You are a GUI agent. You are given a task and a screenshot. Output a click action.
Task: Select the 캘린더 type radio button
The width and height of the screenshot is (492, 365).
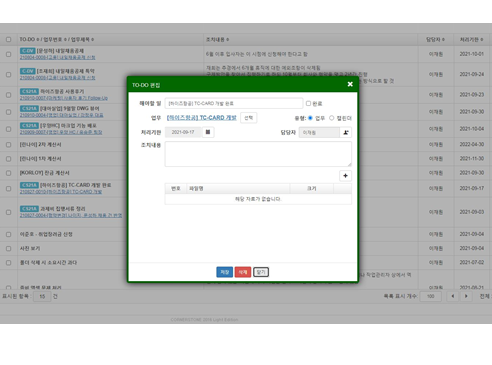[x=331, y=118]
